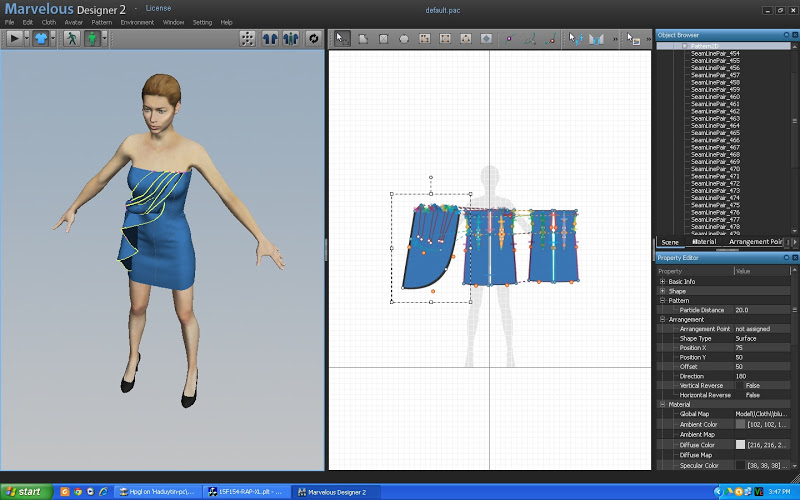Click the License link in title bar
The width and height of the screenshot is (800, 500).
(x=158, y=8)
